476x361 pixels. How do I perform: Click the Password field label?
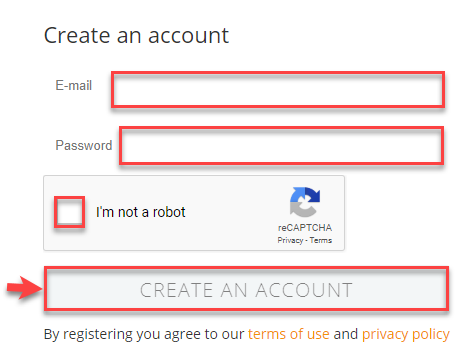point(84,145)
